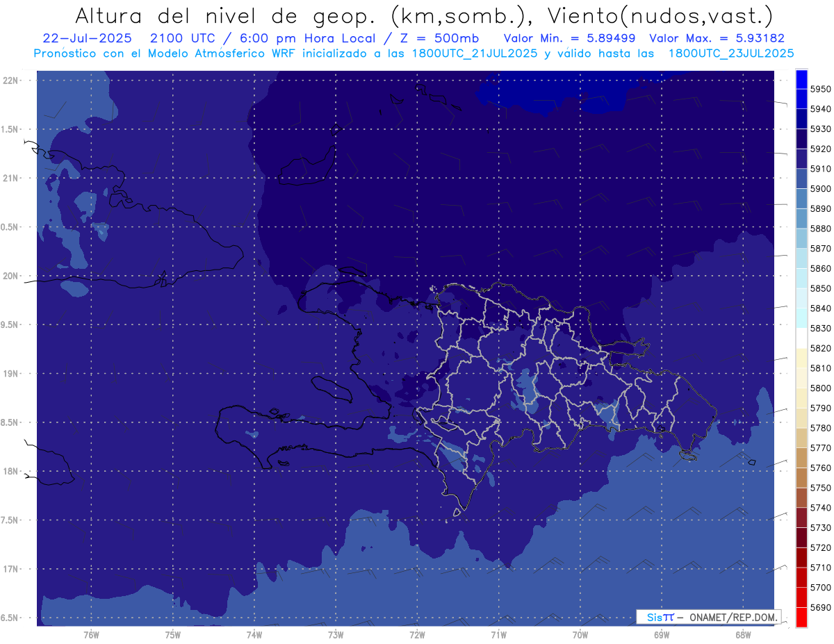Click the 5900 legend label
Screen dimensions: 834x644
(x=820, y=189)
